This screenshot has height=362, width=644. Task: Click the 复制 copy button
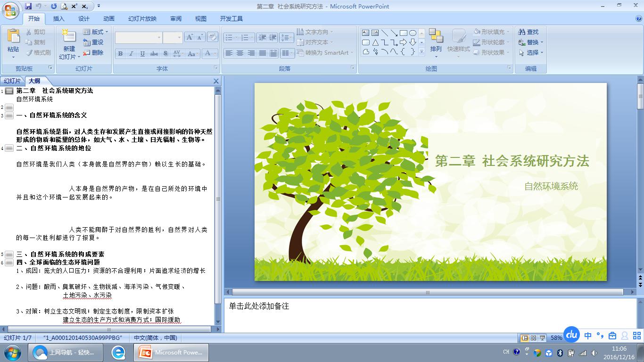click(36, 42)
